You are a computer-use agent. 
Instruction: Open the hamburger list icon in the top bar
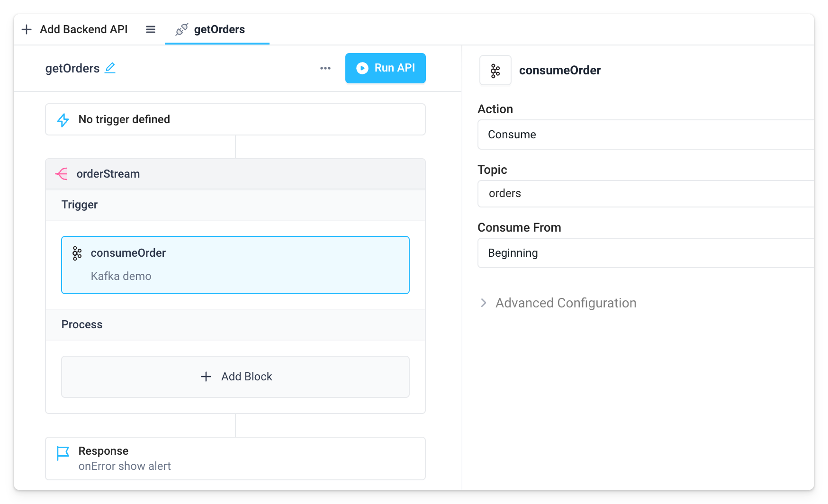151,29
